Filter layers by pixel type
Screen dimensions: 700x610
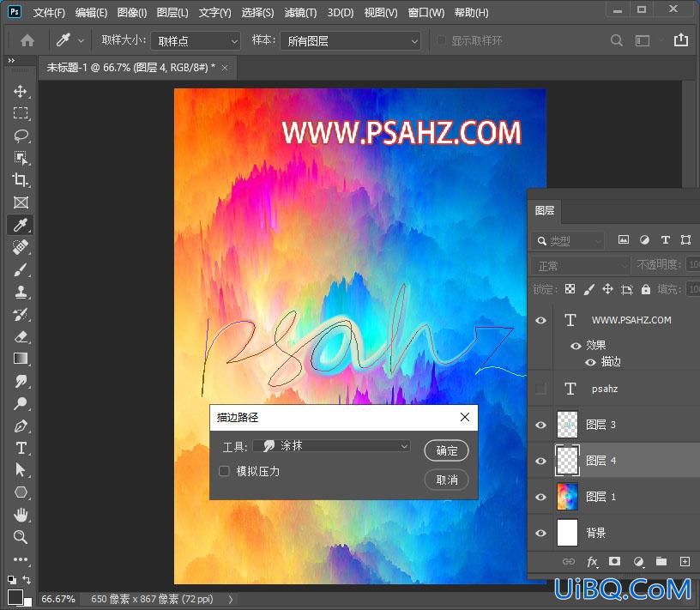point(623,240)
